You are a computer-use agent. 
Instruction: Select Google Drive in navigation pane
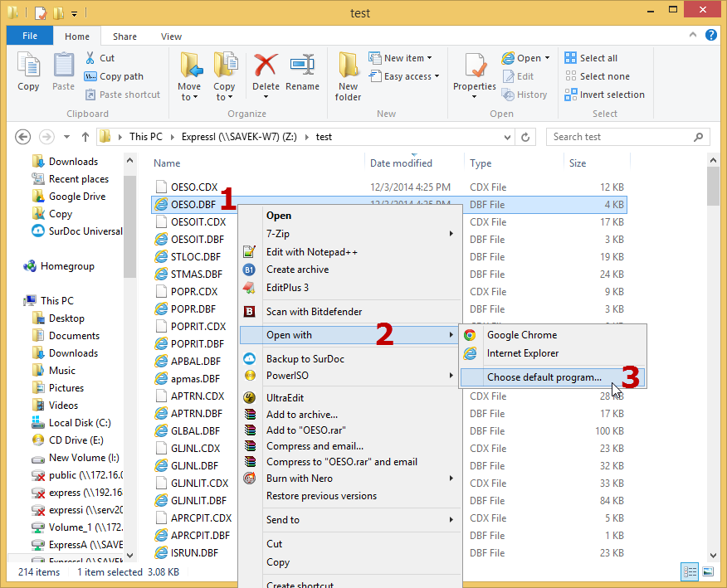(77, 197)
